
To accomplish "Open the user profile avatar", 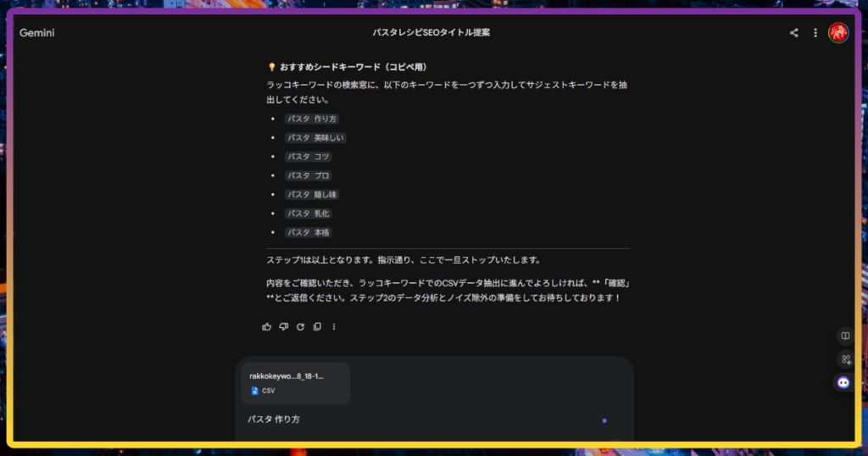I will (x=837, y=33).
